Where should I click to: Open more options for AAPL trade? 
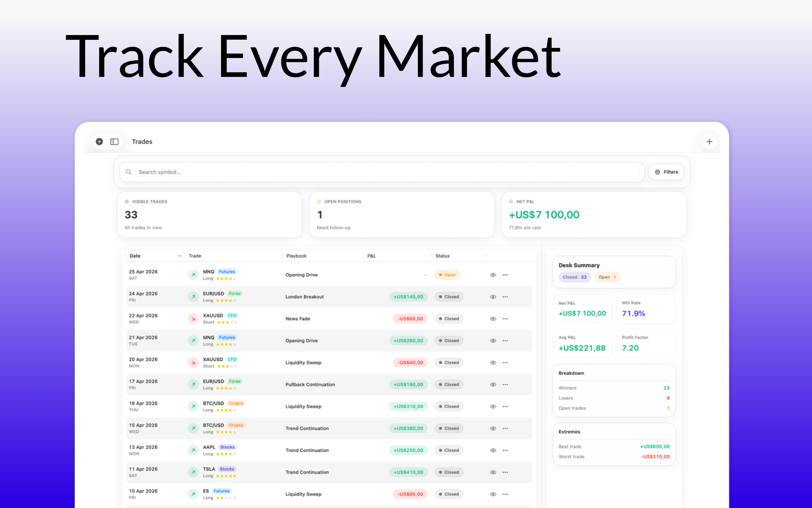[505, 450]
